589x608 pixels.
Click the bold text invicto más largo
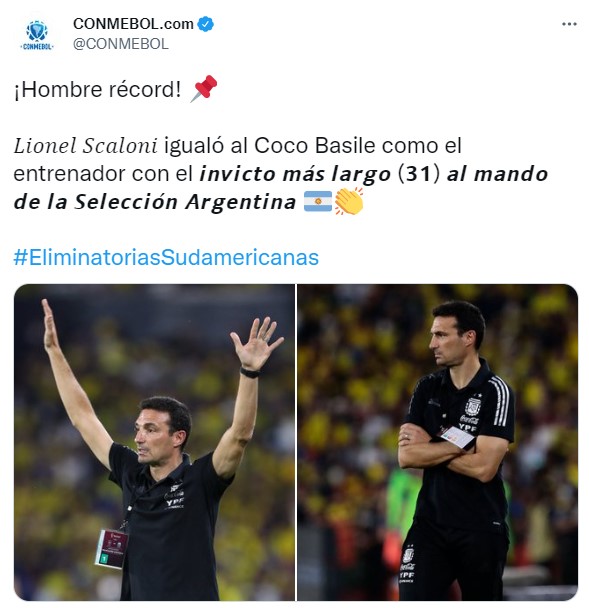295,174
